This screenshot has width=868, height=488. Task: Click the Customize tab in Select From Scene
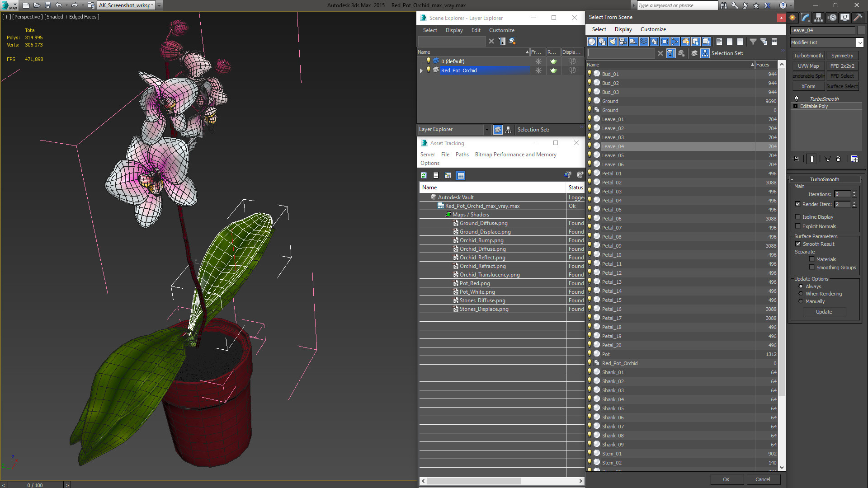click(x=655, y=29)
